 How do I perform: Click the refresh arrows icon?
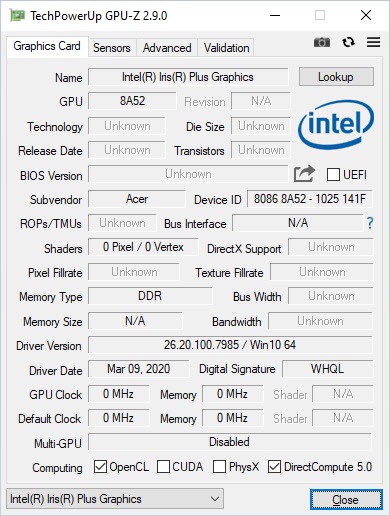coord(348,42)
